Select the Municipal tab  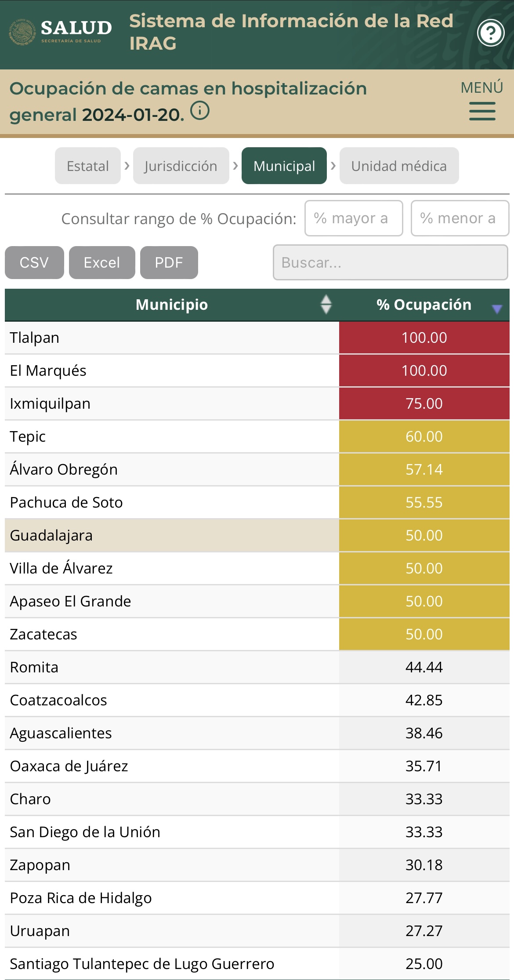coord(284,166)
